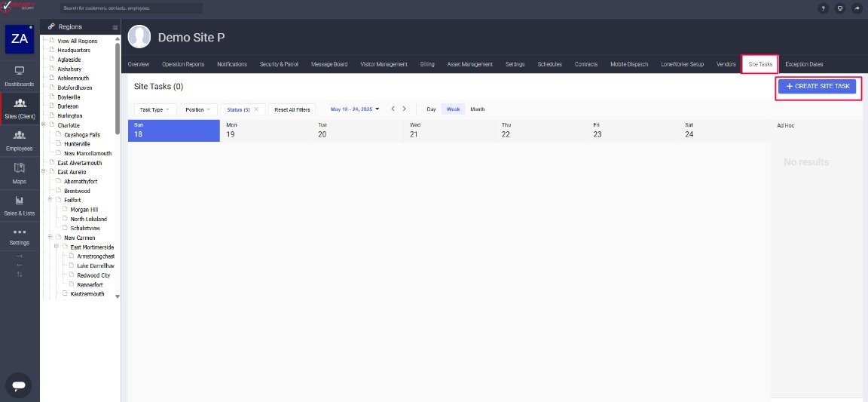This screenshot has height=402, width=868.
Task: Click the Regions link chain icon
Action: (x=51, y=26)
